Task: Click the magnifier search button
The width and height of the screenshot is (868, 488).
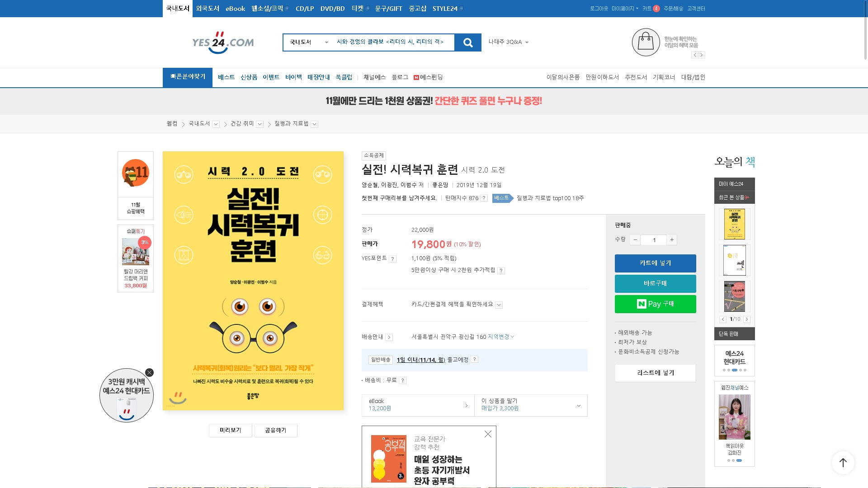Action: tap(468, 42)
